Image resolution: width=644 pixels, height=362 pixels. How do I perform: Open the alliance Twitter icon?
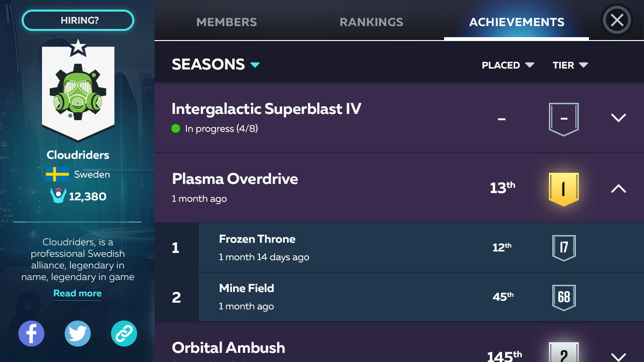tap(78, 334)
